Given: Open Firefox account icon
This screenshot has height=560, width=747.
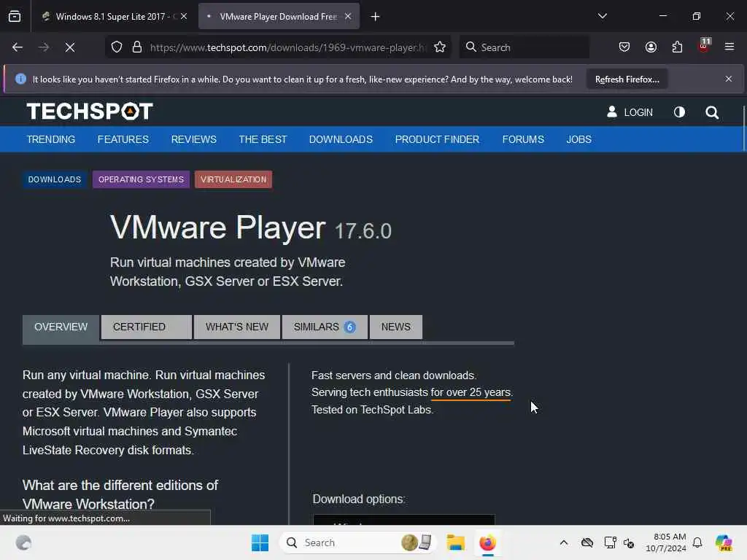Looking at the screenshot, I should click(x=651, y=47).
